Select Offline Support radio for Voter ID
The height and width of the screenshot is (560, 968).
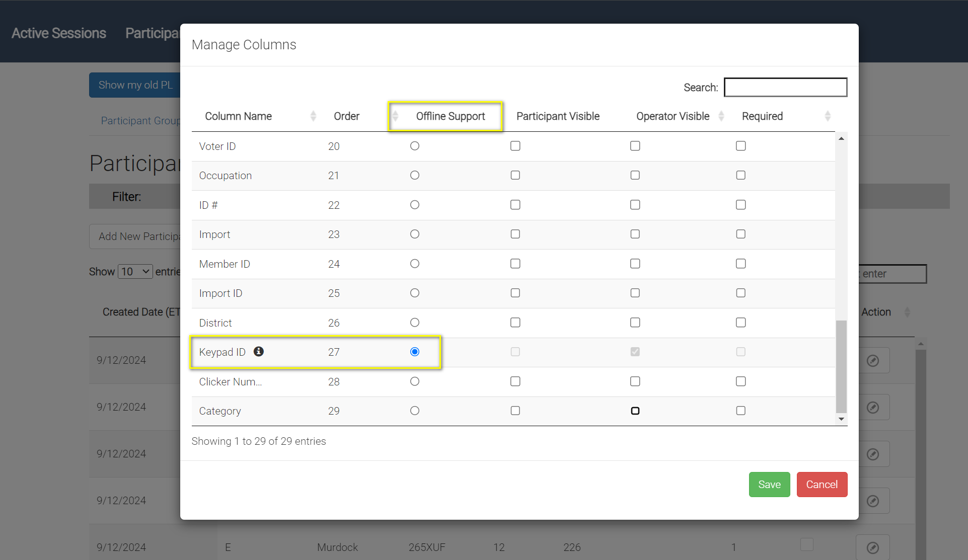pyautogui.click(x=414, y=146)
